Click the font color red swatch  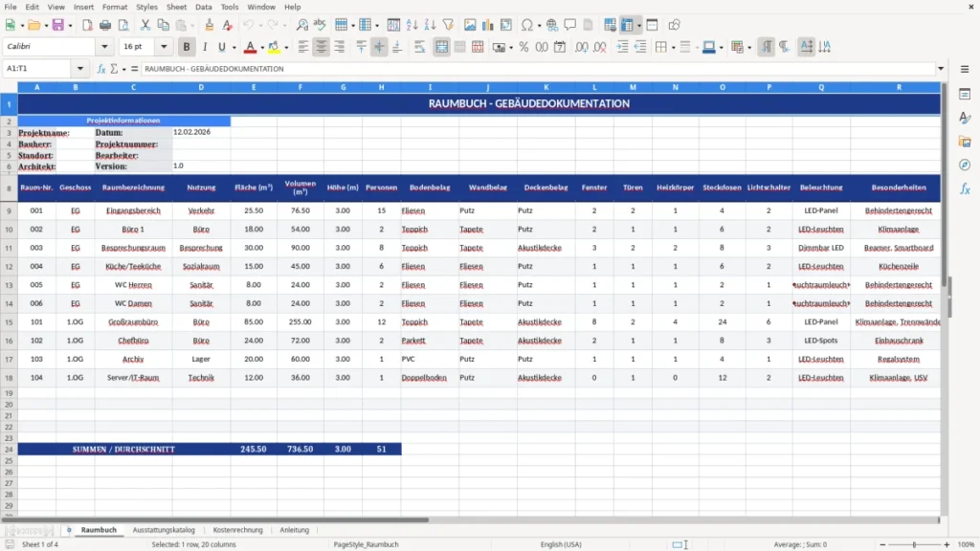pos(250,47)
